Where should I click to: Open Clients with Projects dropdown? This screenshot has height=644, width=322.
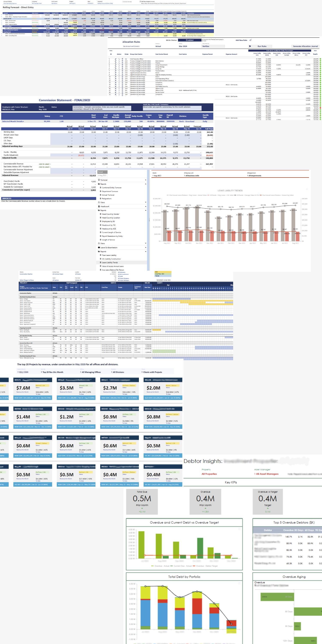152,372
